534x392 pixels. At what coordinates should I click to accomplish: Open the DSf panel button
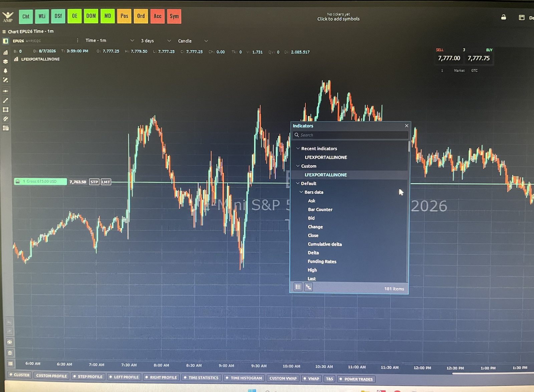click(58, 16)
